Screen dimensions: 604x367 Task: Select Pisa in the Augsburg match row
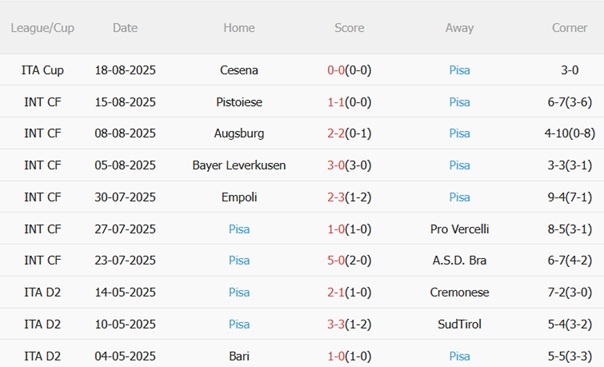point(459,133)
